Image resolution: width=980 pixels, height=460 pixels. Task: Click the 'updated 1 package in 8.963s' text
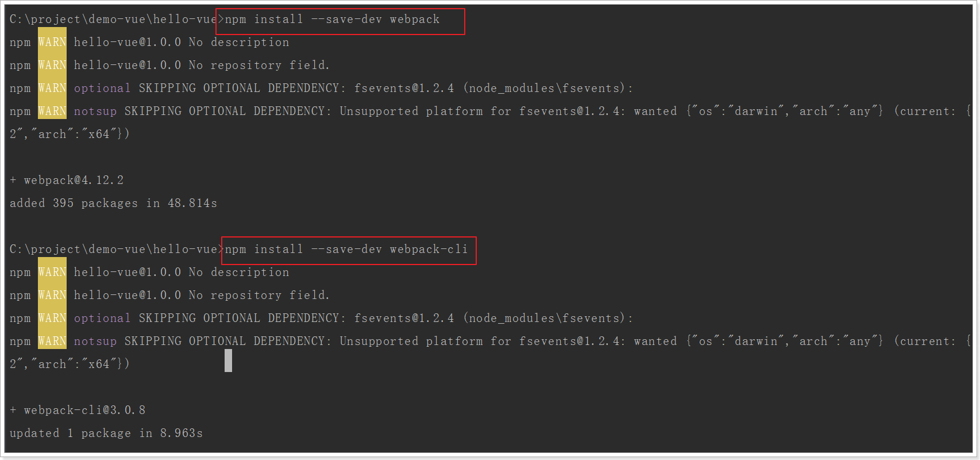(x=106, y=434)
